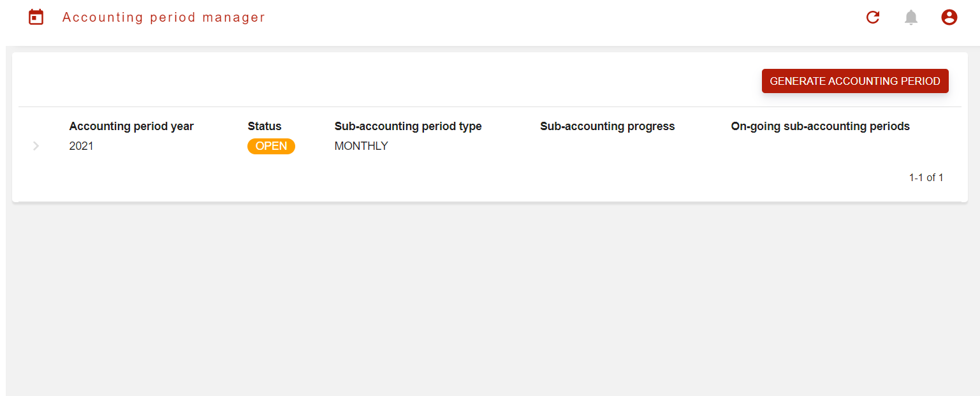Refresh the accounting period list
Screen dimensions: 980x396
(x=873, y=18)
